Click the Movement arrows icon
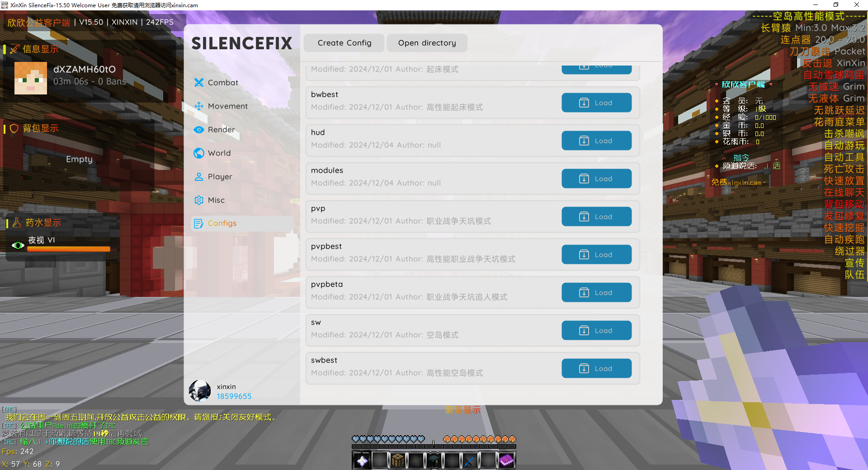The image size is (868, 470). [x=198, y=106]
